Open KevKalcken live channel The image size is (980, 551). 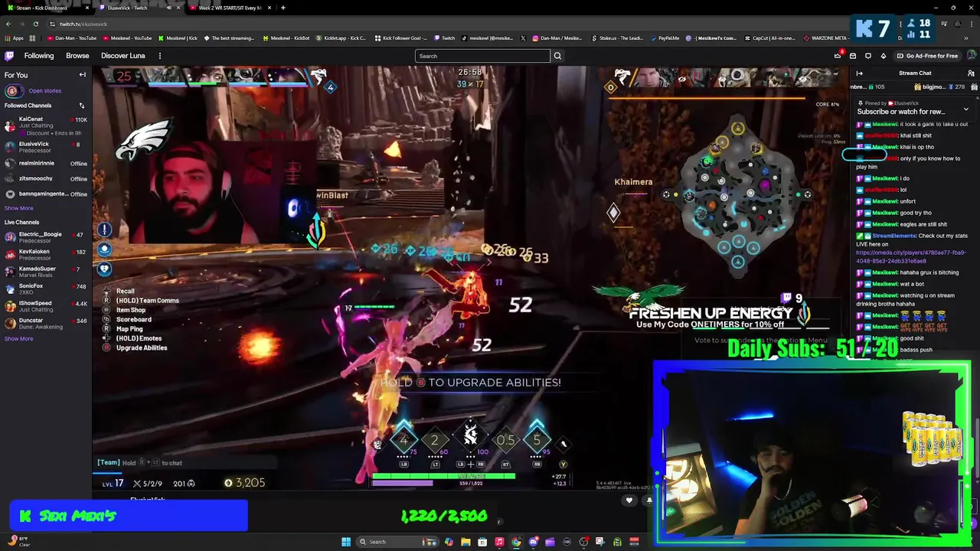[46, 254]
